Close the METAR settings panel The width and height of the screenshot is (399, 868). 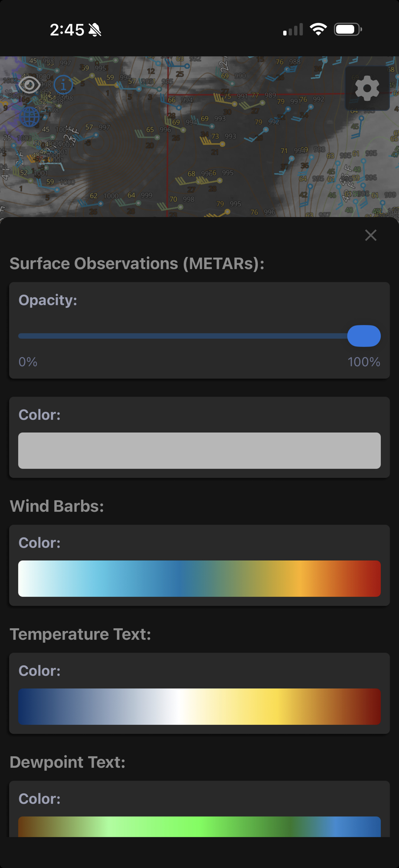pyautogui.click(x=370, y=235)
